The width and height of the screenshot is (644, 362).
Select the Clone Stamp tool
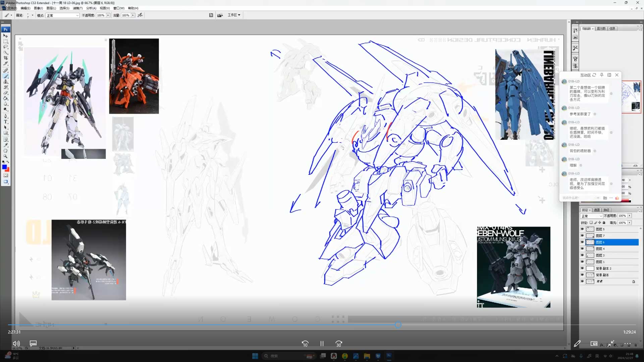tap(6, 82)
